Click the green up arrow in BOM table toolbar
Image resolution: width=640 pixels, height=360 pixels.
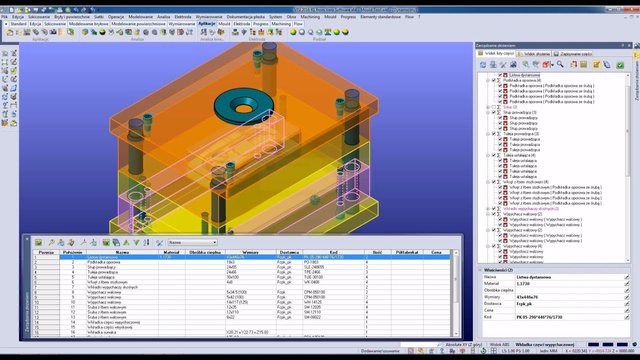tap(127, 242)
